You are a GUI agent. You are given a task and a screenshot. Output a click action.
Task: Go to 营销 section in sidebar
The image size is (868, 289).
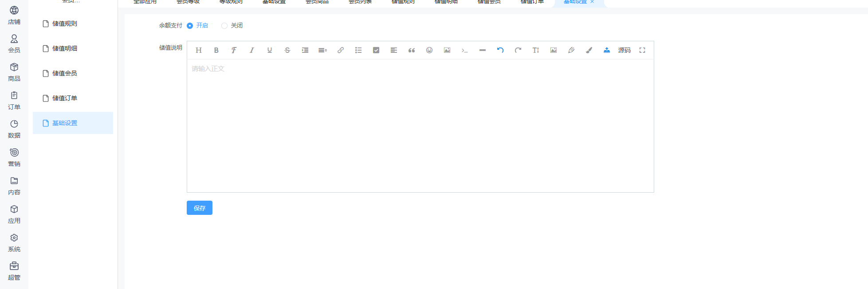point(14,158)
